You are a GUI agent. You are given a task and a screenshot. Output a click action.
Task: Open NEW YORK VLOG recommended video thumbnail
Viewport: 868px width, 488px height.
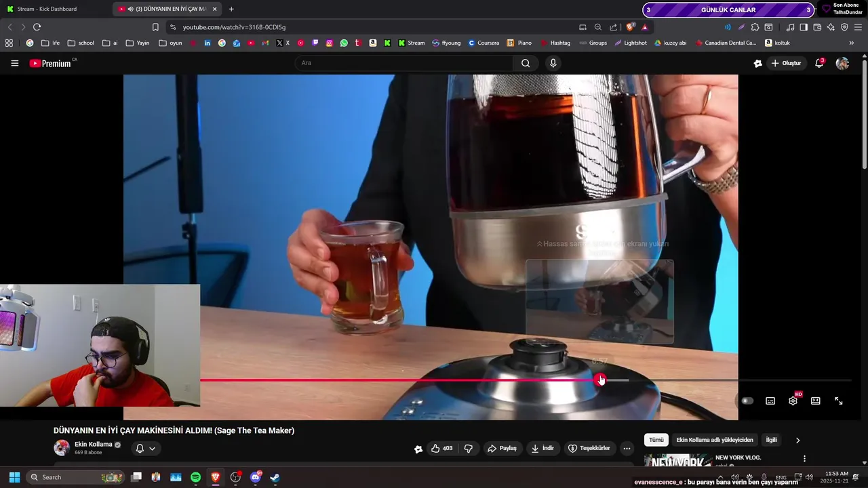tap(677, 461)
